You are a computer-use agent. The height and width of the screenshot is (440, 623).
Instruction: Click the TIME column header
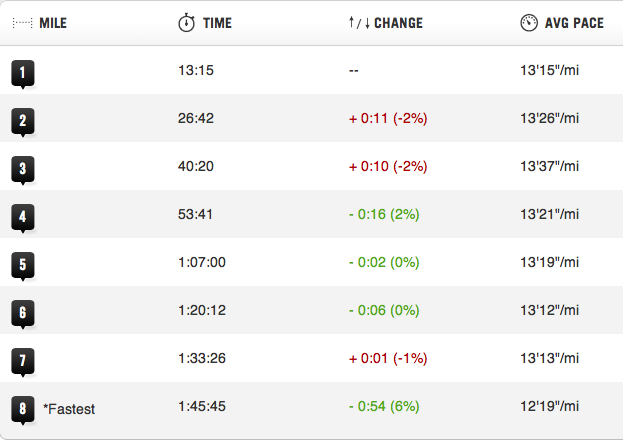click(217, 23)
